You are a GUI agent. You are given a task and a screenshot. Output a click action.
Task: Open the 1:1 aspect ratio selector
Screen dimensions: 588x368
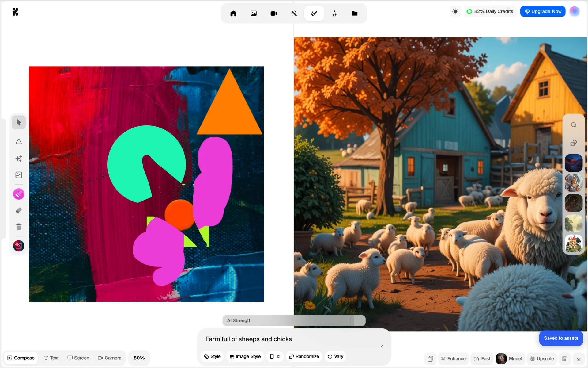(x=275, y=356)
